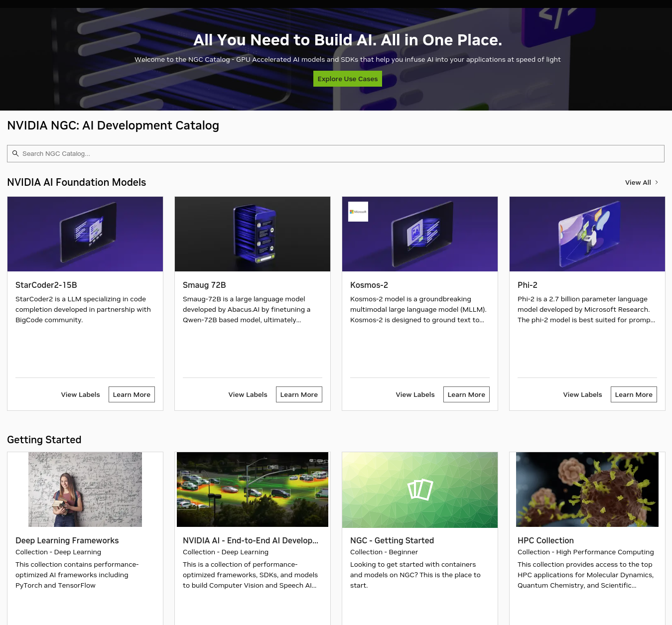Click 'Collection - High Performance Computing' label
Screen dimensions: 672x625
pyautogui.click(x=586, y=552)
